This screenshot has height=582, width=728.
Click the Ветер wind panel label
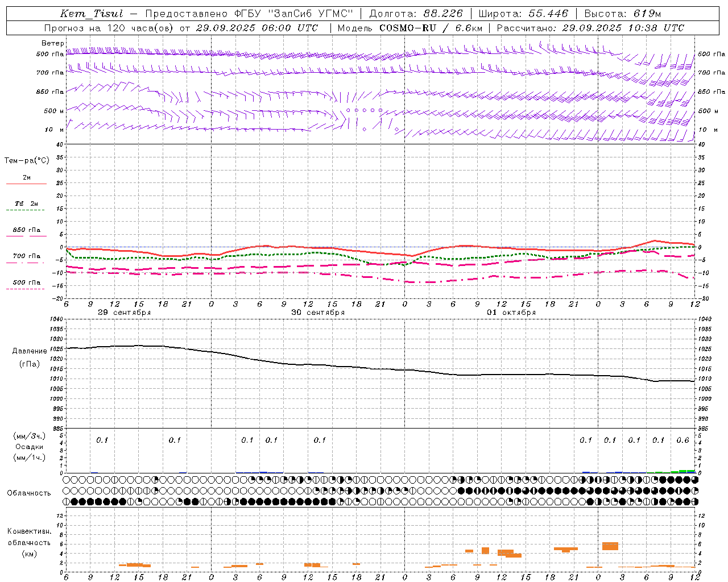point(53,43)
